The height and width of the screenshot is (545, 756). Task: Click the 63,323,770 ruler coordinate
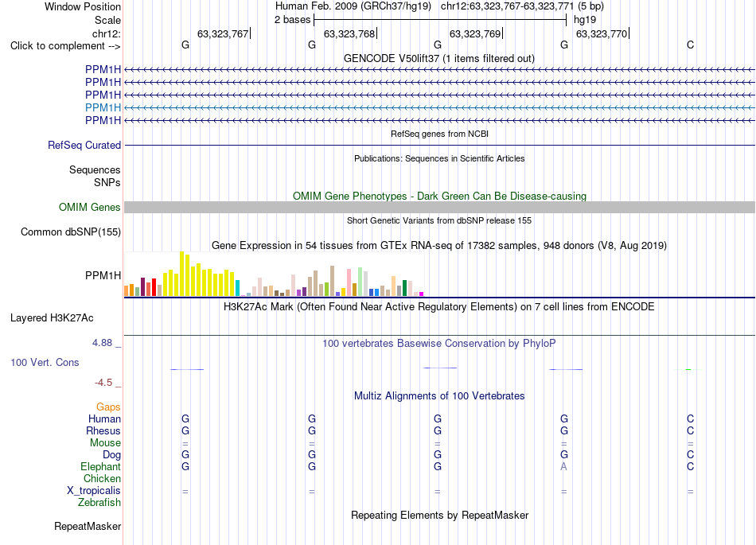point(602,33)
